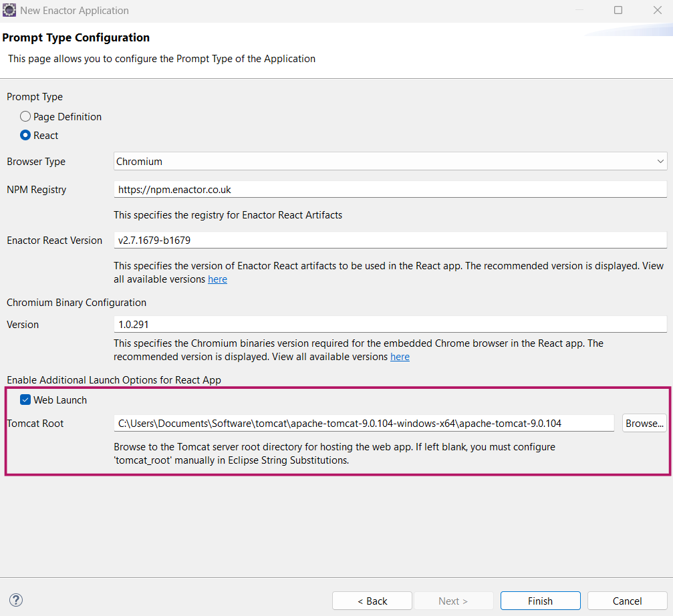Image resolution: width=673 pixels, height=616 pixels.
Task: Click the Enactor application icon in title bar
Action: 9,10
